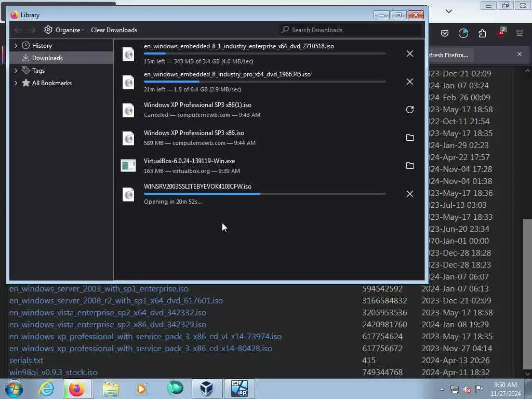The width and height of the screenshot is (532, 399).
Task: Open the Firefox downloads progress indicator
Action: click(463, 33)
